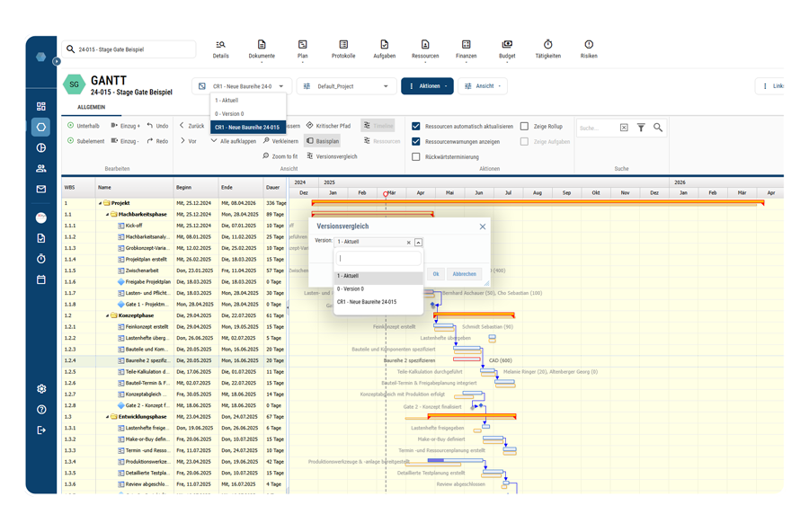Click the logout icon in left sidebar

41,430
